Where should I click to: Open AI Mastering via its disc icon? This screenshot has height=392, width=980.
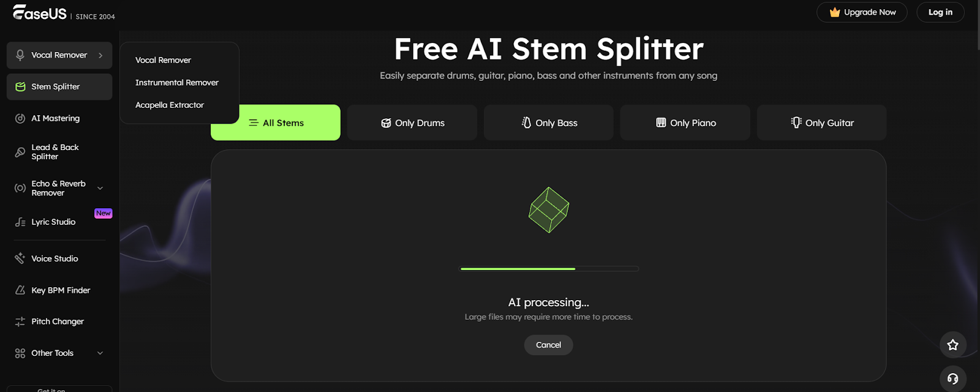click(20, 118)
